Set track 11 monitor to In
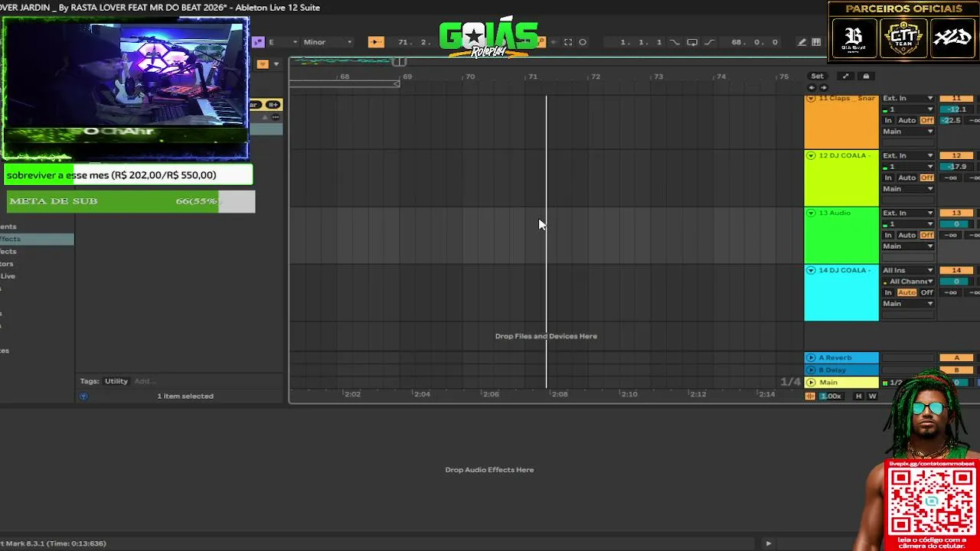Viewport: 980px width, 551px height. [888, 120]
